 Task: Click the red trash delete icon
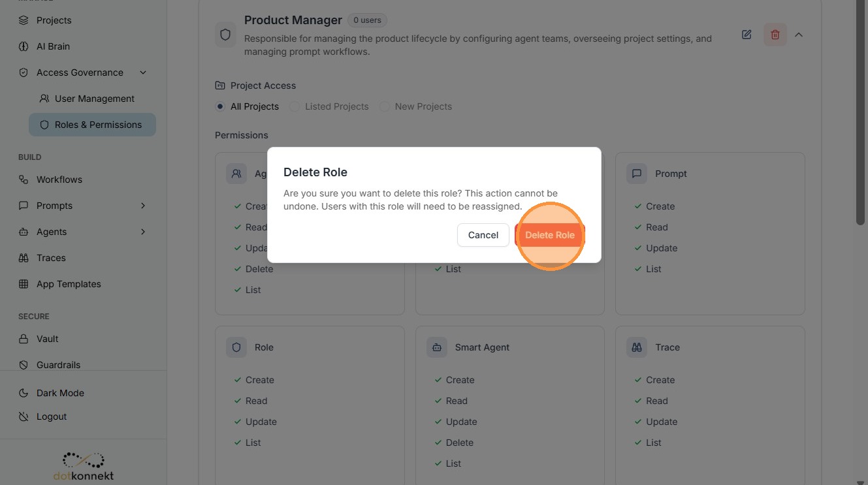pos(775,35)
